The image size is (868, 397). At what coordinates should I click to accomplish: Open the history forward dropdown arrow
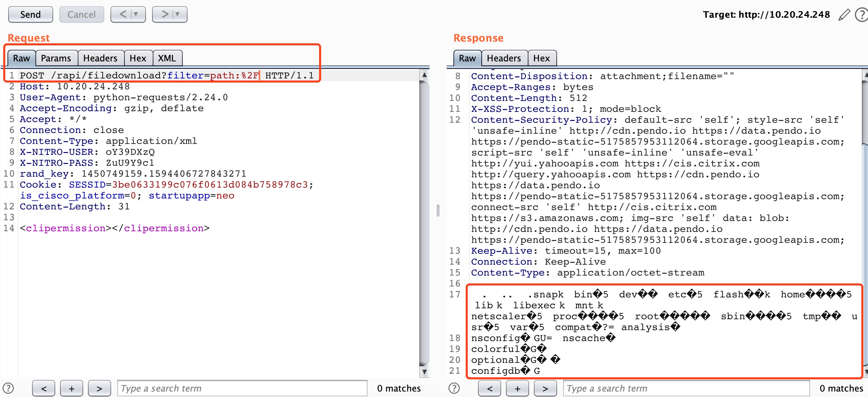178,14
